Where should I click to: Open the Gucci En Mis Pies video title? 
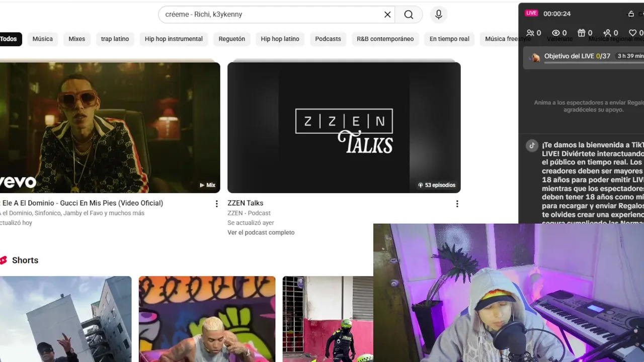point(83,203)
